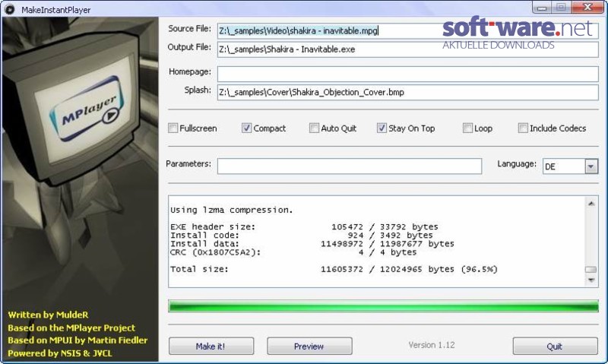Click the MPlayer logo image

87,107
